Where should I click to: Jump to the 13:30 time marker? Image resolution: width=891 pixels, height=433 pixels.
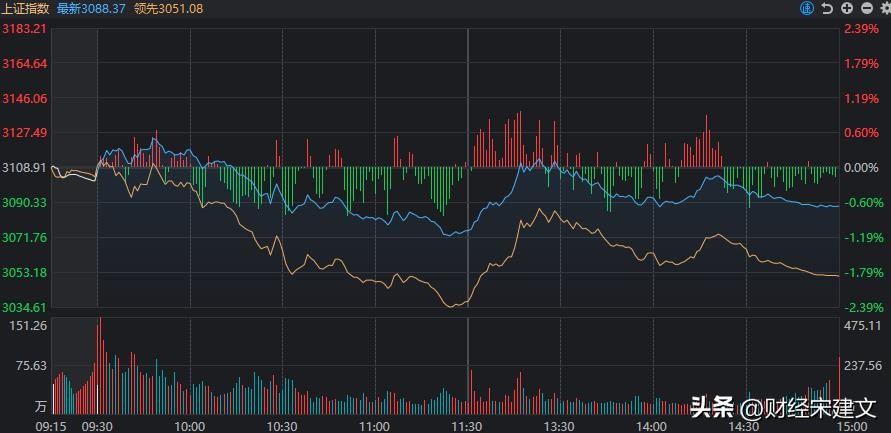(x=560, y=426)
